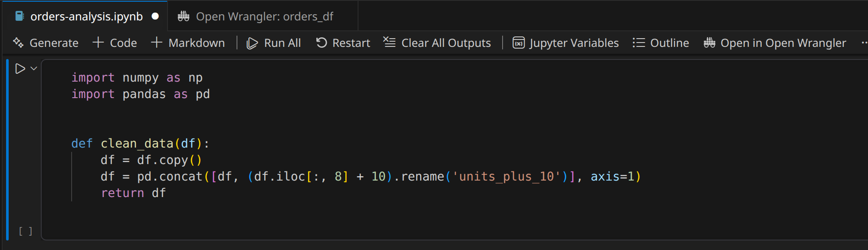
Task: Click the Outline list icon
Action: [639, 43]
